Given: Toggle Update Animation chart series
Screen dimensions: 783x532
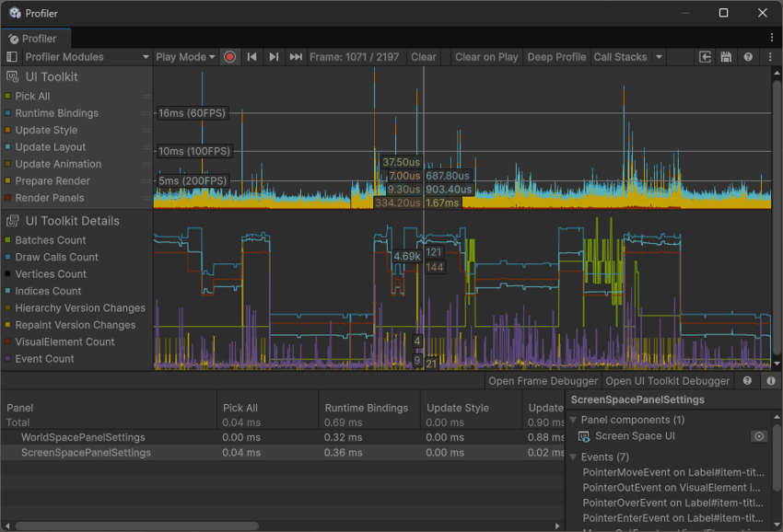Looking at the screenshot, I should coord(7,164).
